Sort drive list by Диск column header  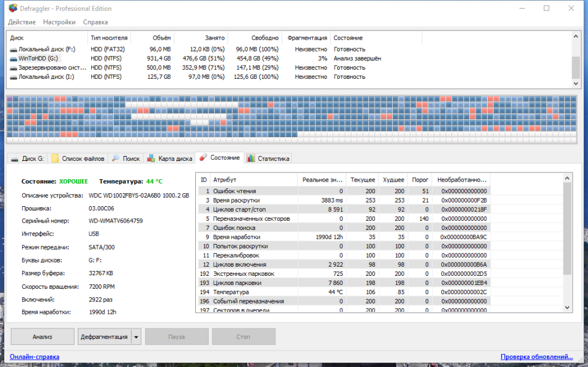tap(47, 38)
